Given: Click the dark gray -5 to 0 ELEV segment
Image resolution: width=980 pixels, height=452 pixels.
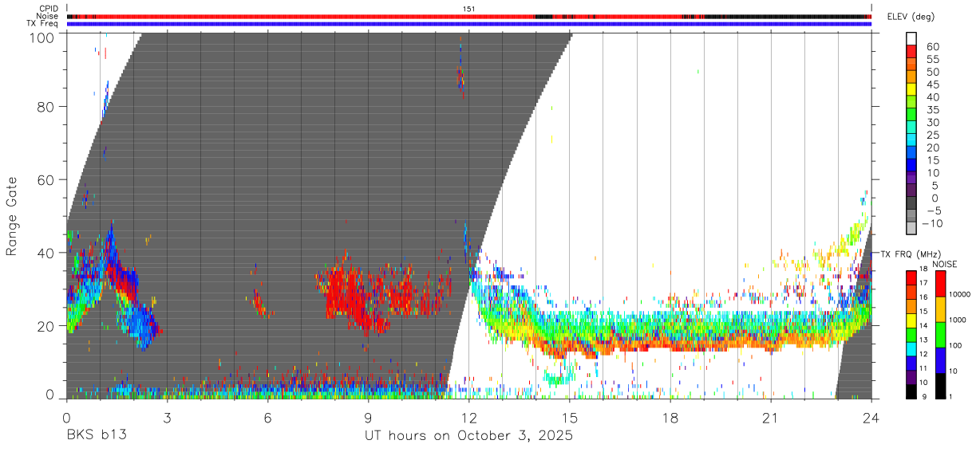Looking at the screenshot, I should coord(912,202).
